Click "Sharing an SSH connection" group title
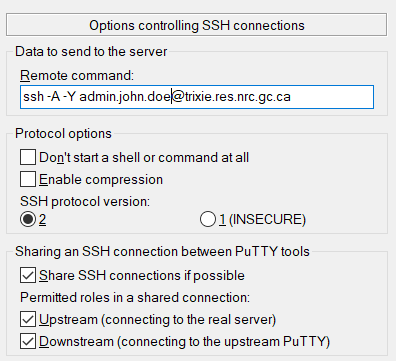Screen dimensions: 396x361 [162, 251]
